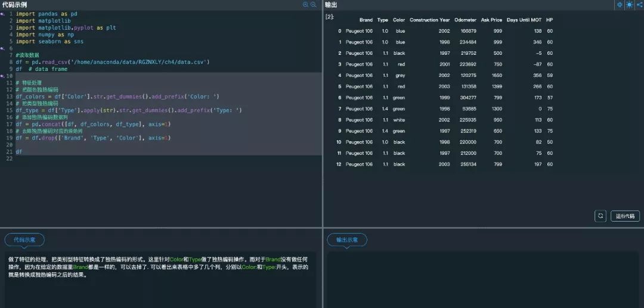Click odometer value 219752

point(469,53)
